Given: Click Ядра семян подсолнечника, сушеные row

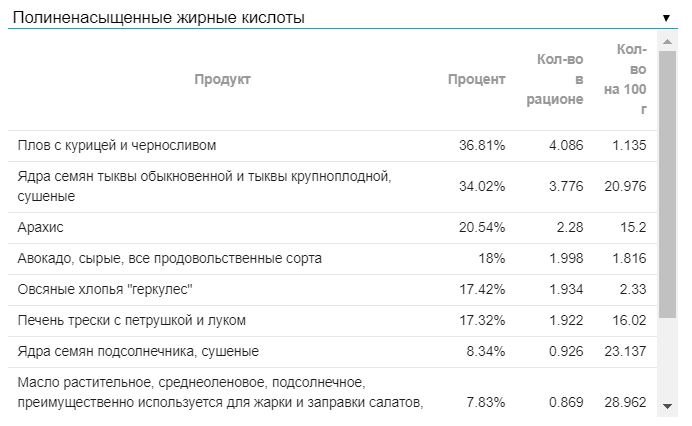Looking at the screenshot, I should click(138, 352).
